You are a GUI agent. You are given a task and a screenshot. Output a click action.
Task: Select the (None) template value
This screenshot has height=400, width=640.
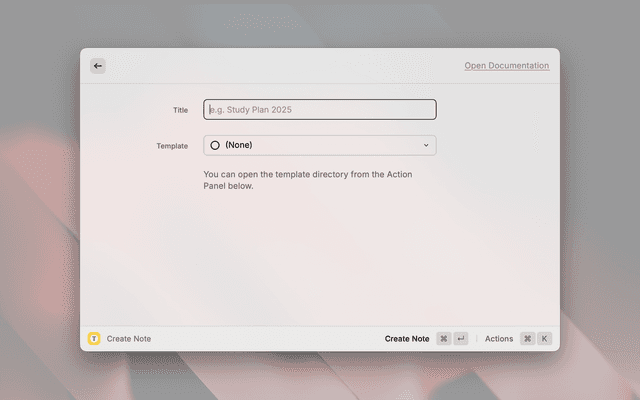pyautogui.click(x=239, y=146)
